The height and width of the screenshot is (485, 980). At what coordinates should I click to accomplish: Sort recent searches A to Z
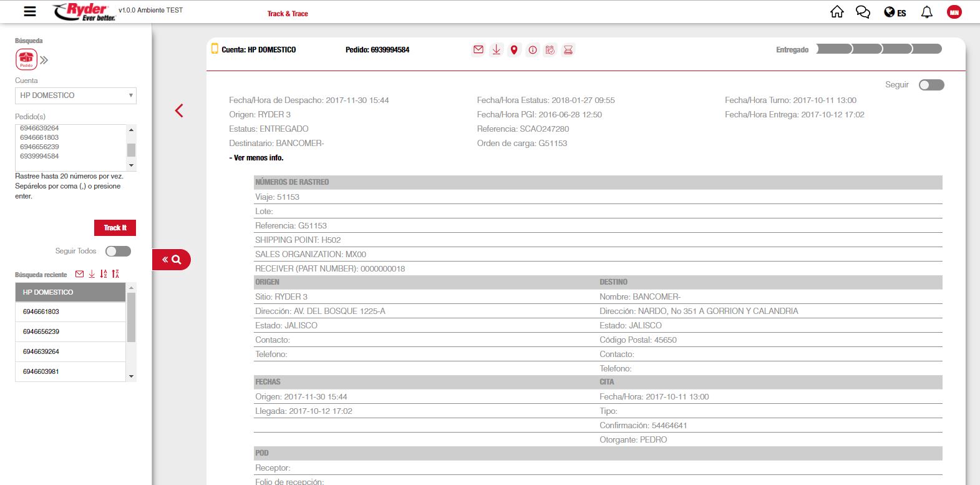(104, 274)
